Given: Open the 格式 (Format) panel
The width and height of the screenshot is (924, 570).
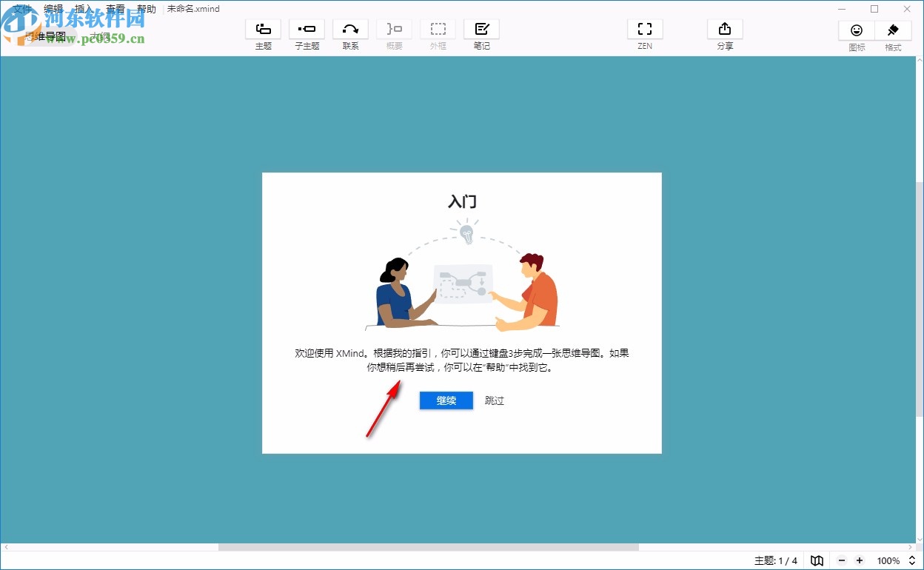Looking at the screenshot, I should coord(892,33).
